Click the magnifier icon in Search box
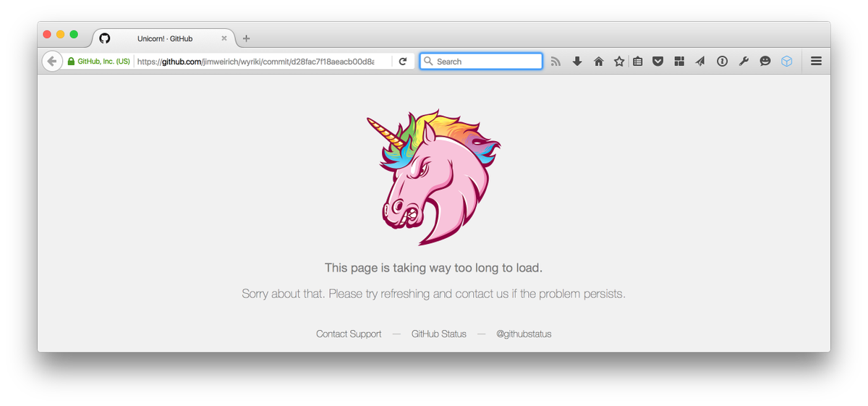The width and height of the screenshot is (868, 406). pos(428,62)
